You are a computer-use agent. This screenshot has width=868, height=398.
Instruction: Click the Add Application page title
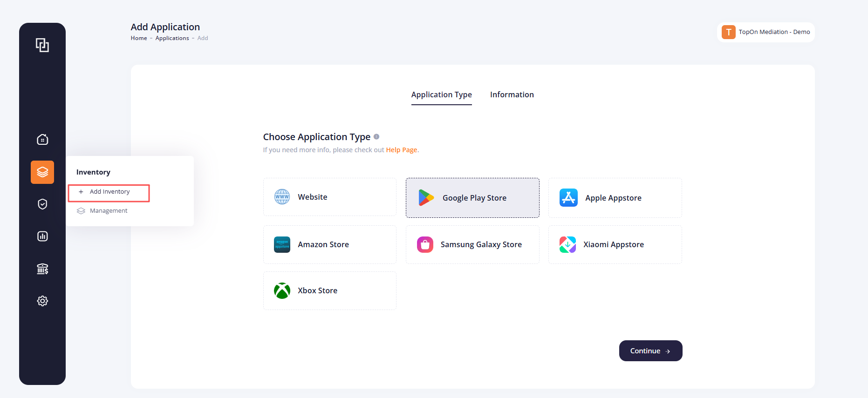point(165,27)
